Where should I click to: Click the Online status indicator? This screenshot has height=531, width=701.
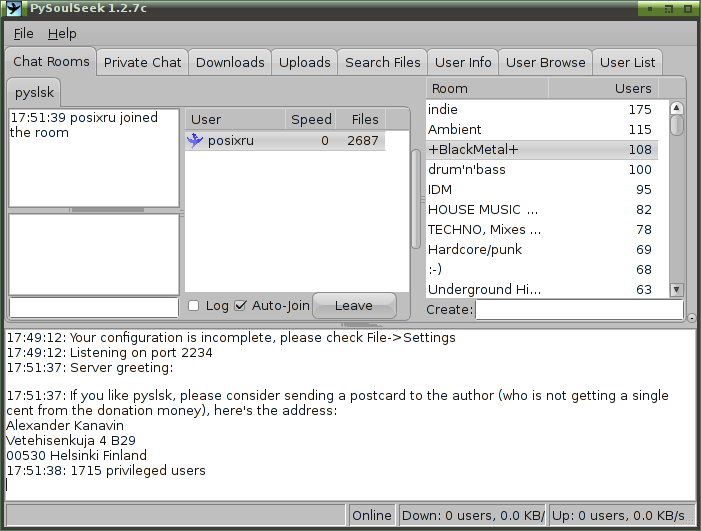372,515
